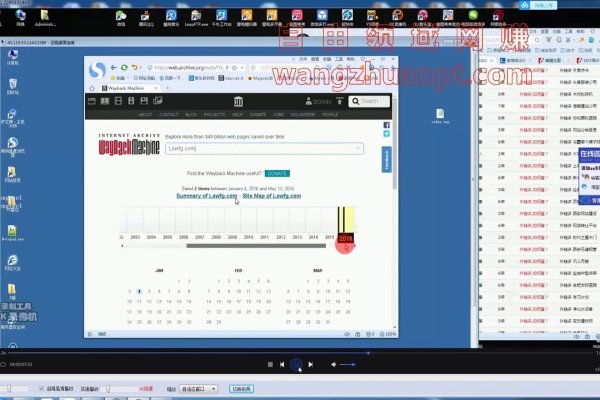Click the Facebook share icon
600x400 pixels.
[387, 124]
